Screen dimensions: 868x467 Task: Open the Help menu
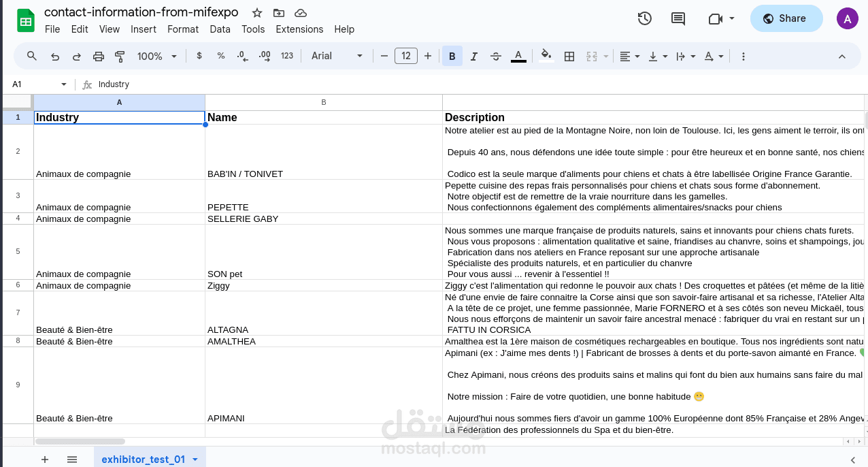(x=344, y=29)
